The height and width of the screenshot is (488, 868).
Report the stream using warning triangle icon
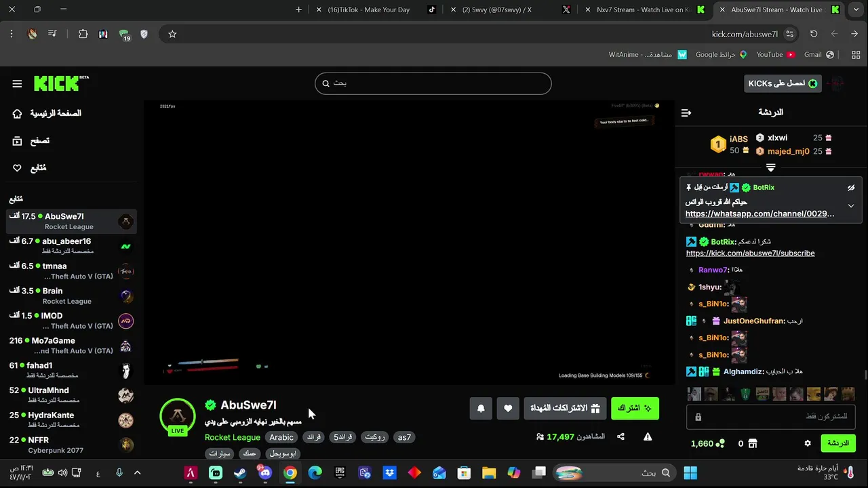pyautogui.click(x=648, y=436)
